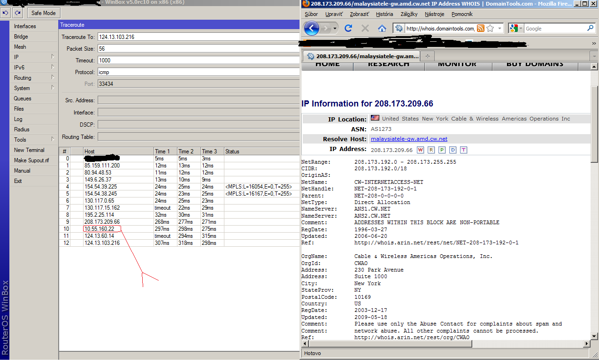Open the Záložky menu in Firefox
599x364 pixels.
(409, 15)
